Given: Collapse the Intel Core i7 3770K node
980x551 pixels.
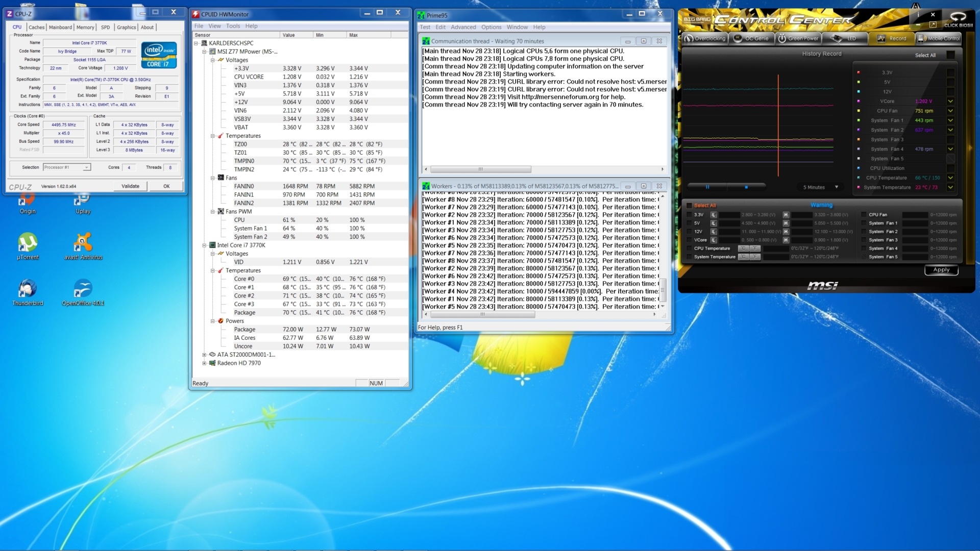Looking at the screenshot, I should pyautogui.click(x=204, y=245).
